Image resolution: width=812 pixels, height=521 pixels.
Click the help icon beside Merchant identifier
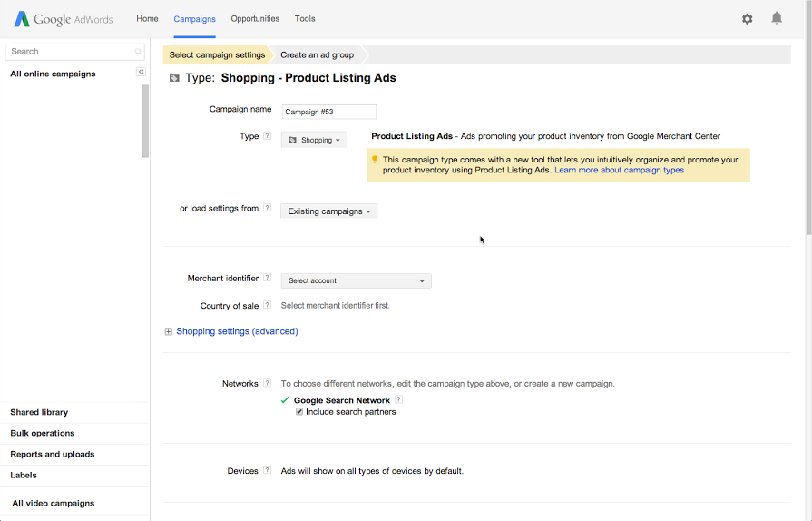(268, 278)
